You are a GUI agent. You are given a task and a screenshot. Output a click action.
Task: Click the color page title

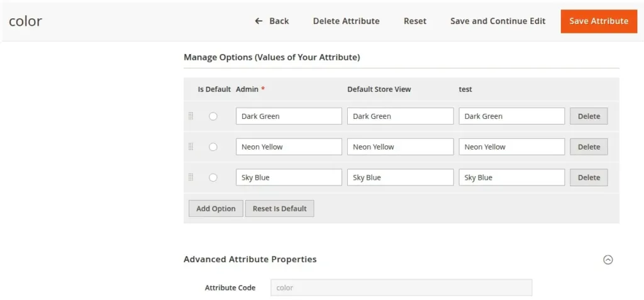pos(25,21)
